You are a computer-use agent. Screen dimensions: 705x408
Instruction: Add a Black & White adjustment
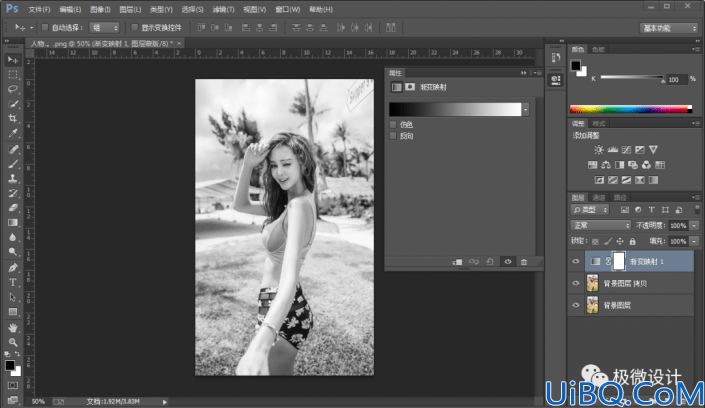click(619, 165)
